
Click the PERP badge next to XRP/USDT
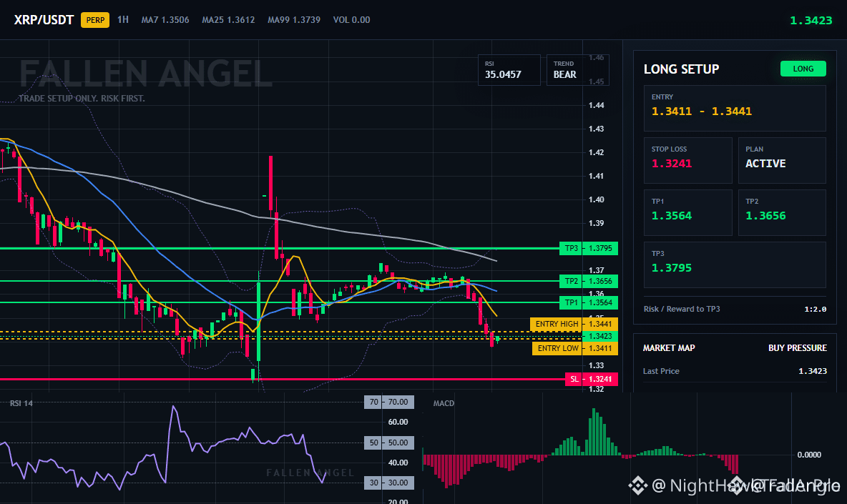click(x=95, y=20)
